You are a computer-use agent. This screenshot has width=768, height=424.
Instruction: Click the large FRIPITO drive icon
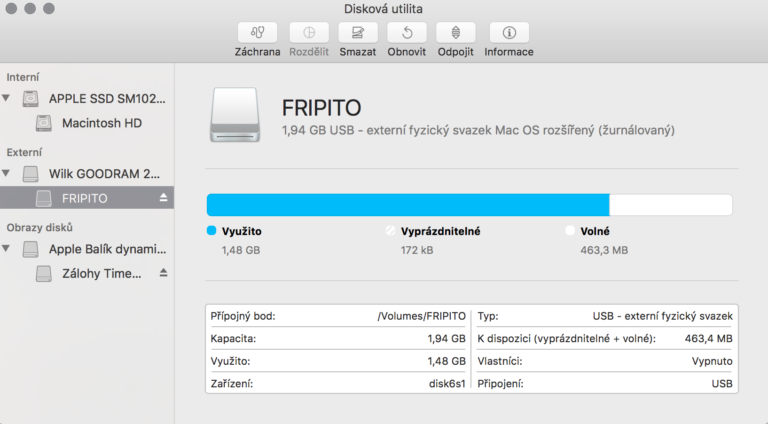pos(237,115)
